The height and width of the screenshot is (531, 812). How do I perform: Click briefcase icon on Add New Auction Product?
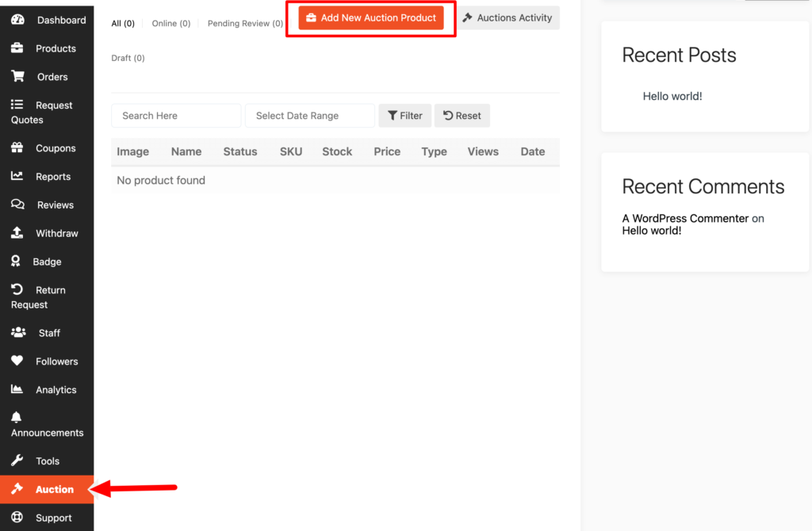[x=311, y=17]
